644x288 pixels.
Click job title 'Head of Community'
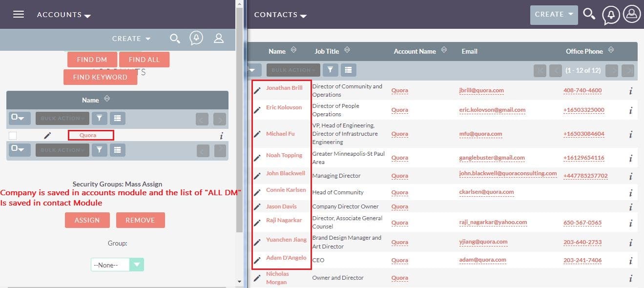click(338, 192)
